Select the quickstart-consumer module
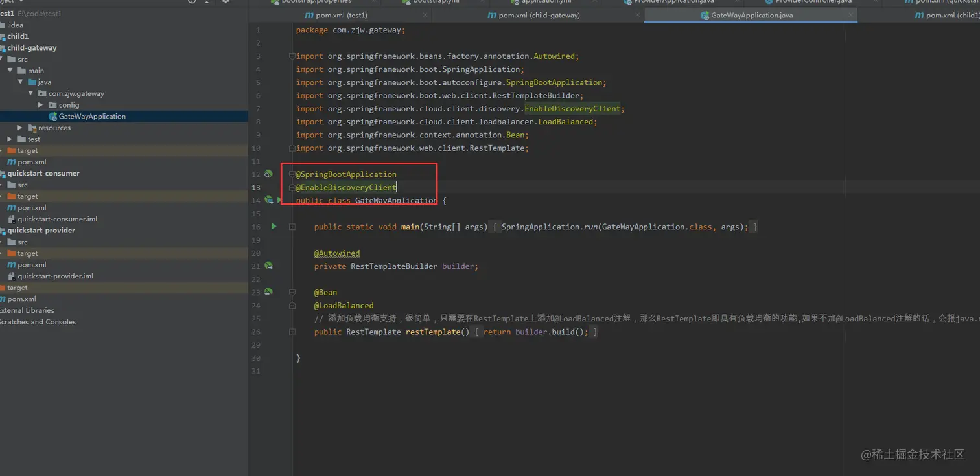This screenshot has width=980, height=476. [x=43, y=174]
